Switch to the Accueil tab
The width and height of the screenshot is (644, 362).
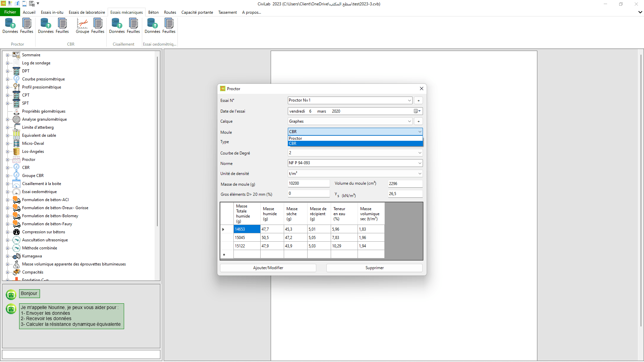pos(29,12)
